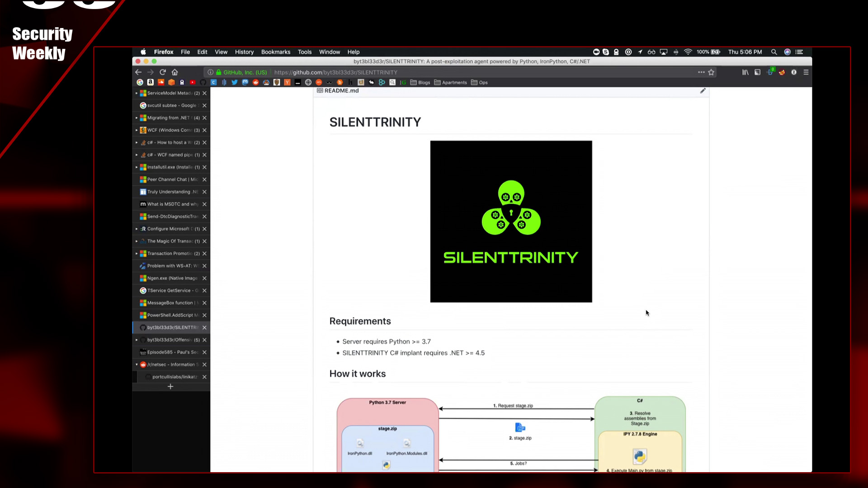Switch to the Episode585 - Paul's Security tab

point(171,352)
